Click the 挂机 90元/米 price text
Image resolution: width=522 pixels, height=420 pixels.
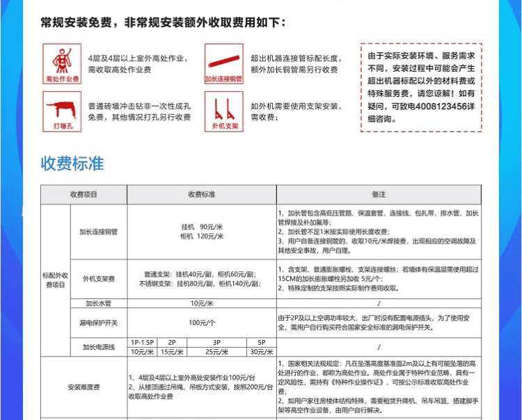pos(202,227)
